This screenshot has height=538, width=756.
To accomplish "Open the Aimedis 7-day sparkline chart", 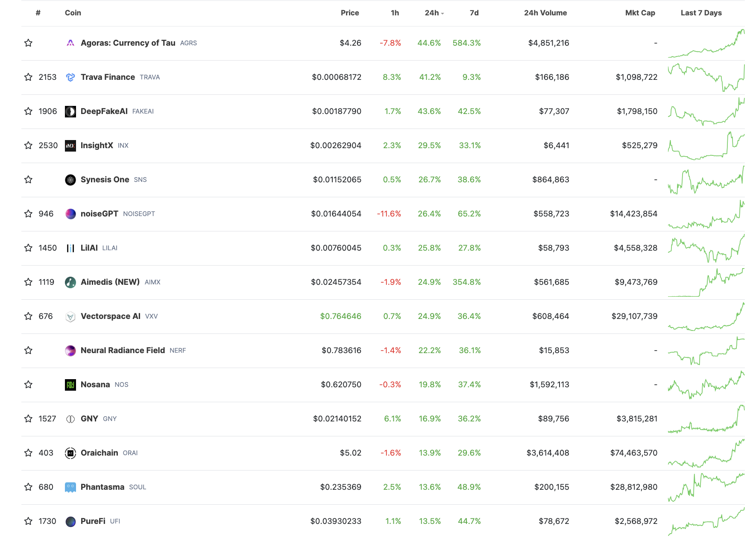I will (x=706, y=282).
